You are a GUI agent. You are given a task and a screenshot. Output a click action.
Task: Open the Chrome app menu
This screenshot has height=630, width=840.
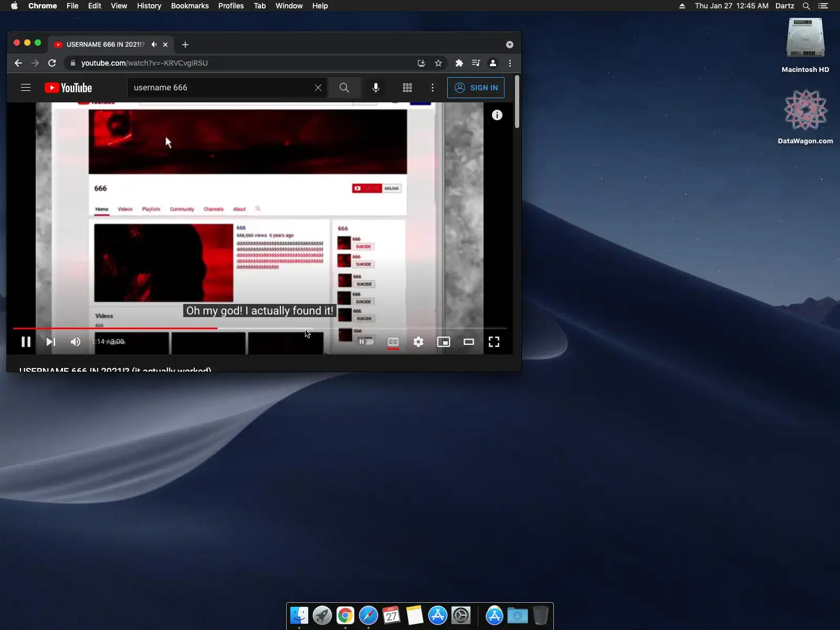(x=43, y=6)
